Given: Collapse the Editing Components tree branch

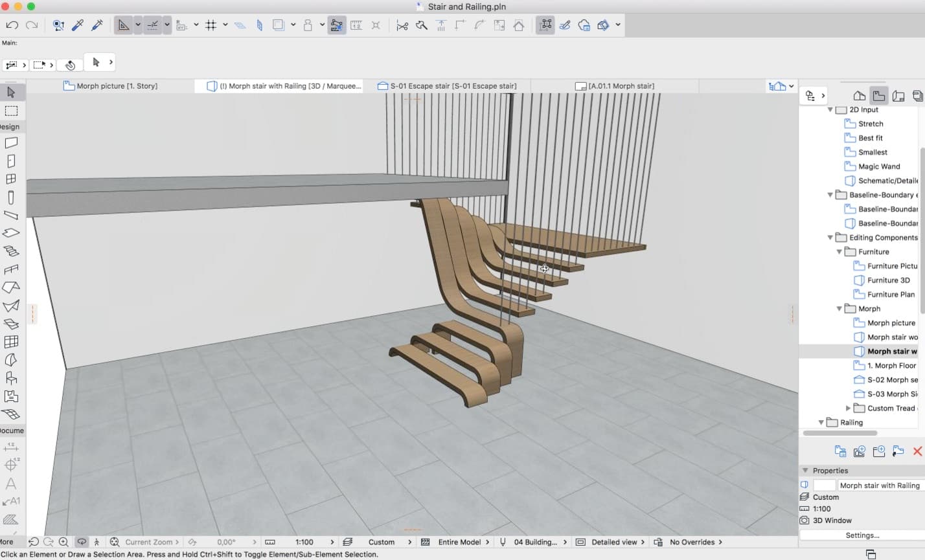Looking at the screenshot, I should (x=830, y=238).
